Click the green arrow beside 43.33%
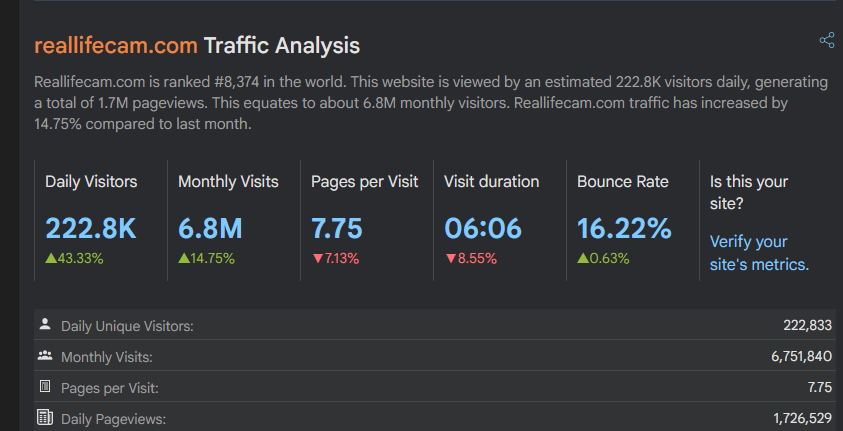The height and width of the screenshot is (431, 843). [x=50, y=258]
